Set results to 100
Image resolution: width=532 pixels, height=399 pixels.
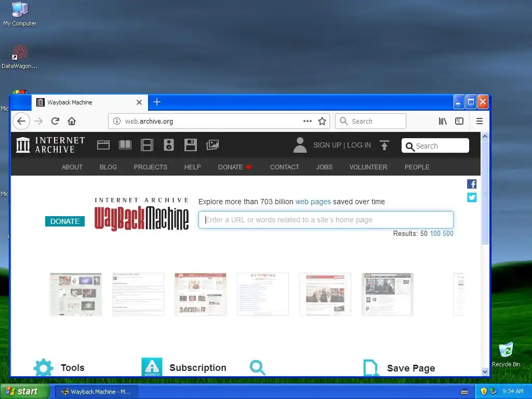(x=435, y=233)
